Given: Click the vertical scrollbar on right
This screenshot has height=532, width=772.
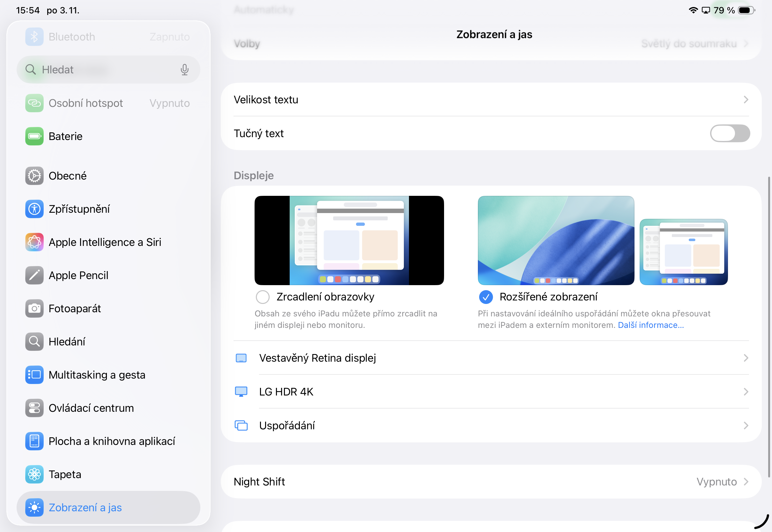Looking at the screenshot, I should [769, 327].
